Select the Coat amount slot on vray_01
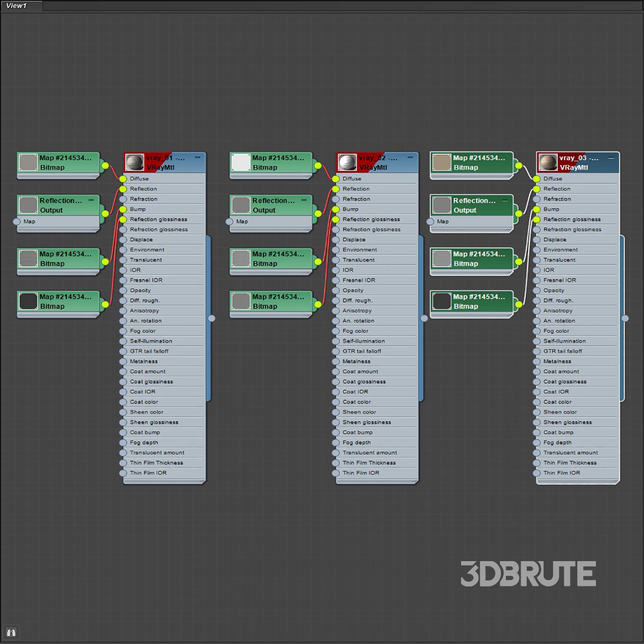 click(x=148, y=372)
